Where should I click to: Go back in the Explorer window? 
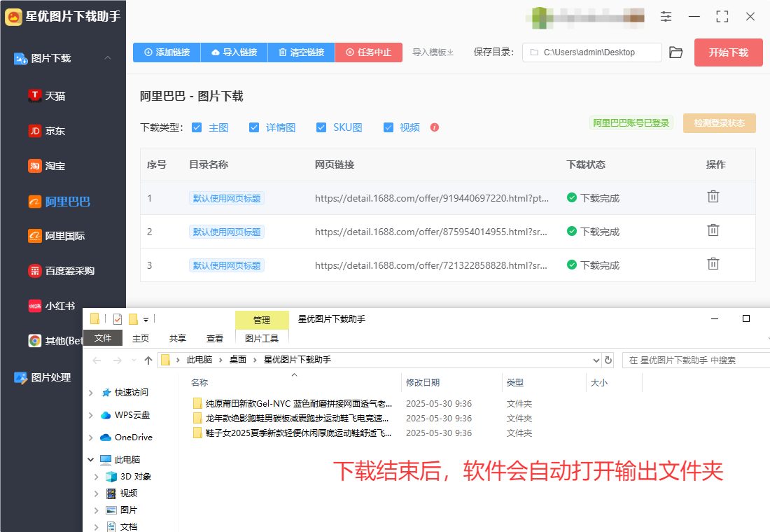(97, 360)
